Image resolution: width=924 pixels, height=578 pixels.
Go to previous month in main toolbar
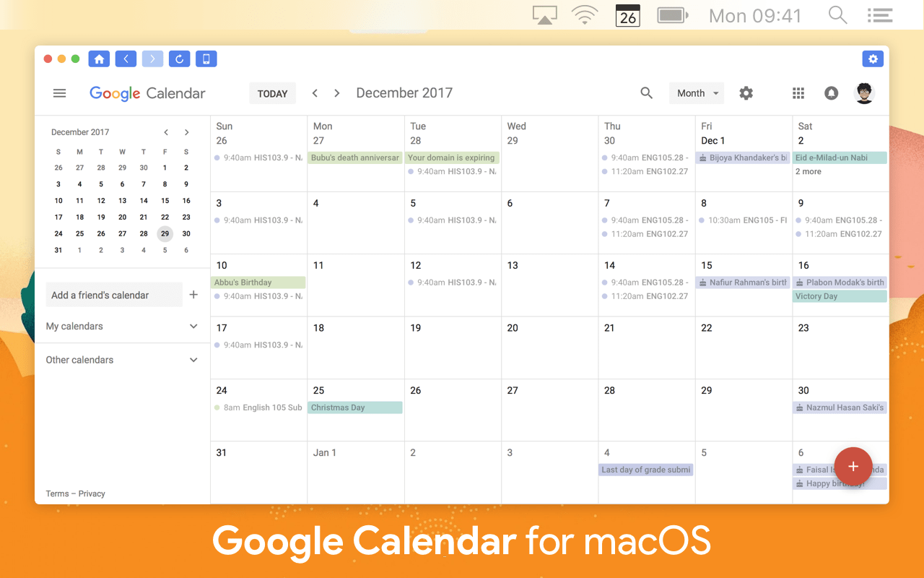pyautogui.click(x=315, y=93)
